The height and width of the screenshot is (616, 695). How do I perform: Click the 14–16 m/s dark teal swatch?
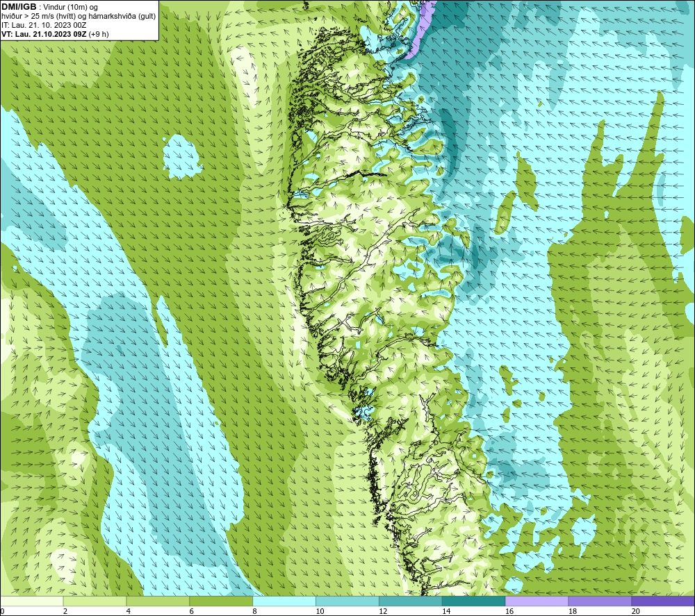tap(474, 601)
